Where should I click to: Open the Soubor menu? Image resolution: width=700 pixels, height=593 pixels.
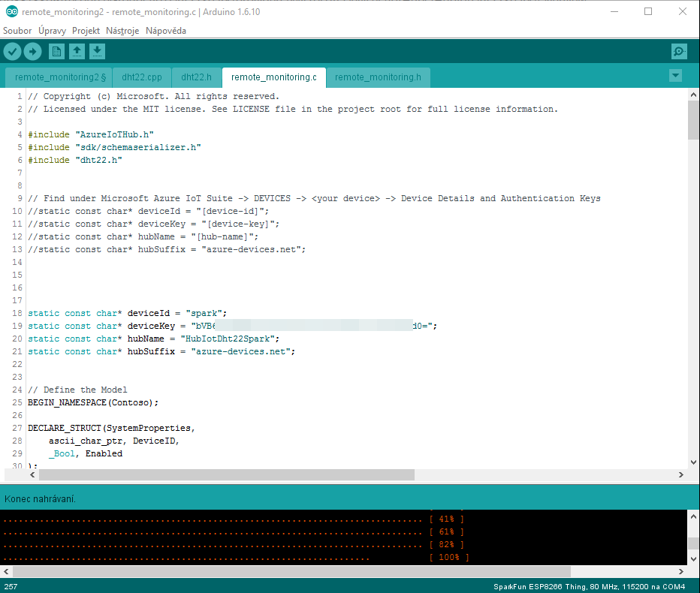pyautogui.click(x=17, y=31)
